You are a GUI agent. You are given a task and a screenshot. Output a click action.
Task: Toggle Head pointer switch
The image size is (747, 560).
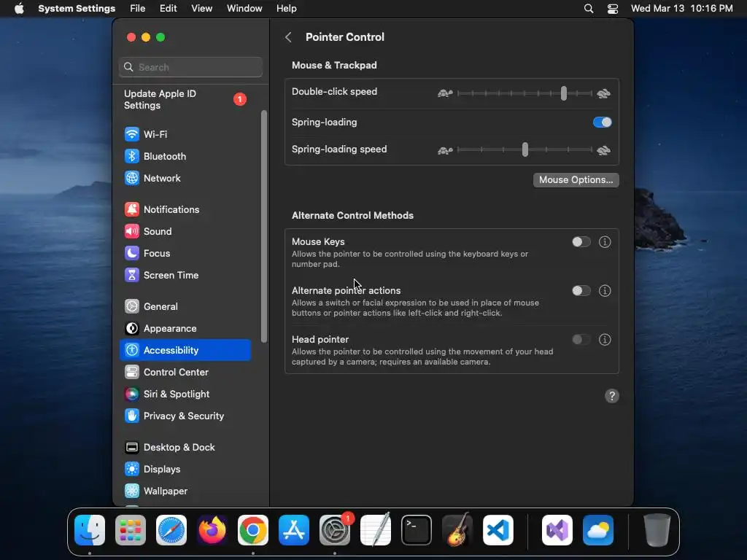click(x=581, y=340)
